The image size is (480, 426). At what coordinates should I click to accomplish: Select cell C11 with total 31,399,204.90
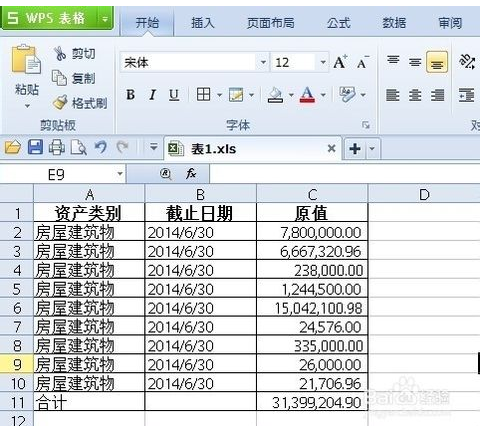point(312,402)
